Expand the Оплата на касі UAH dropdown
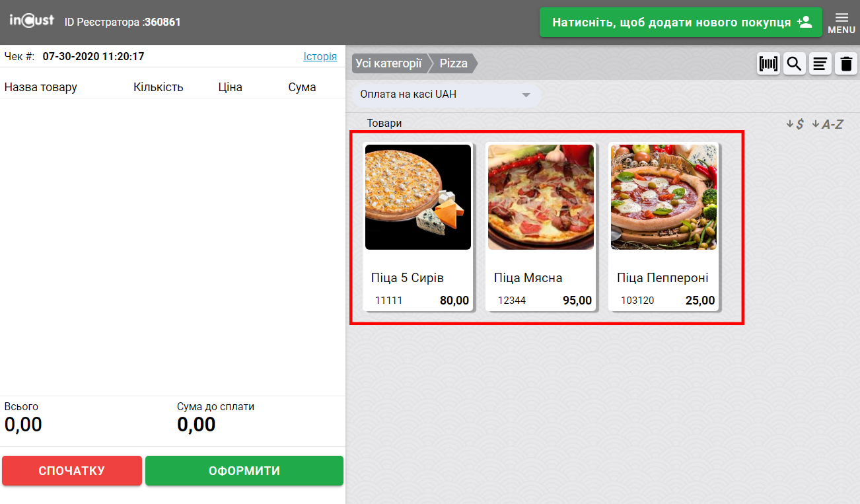Image resolution: width=860 pixels, height=504 pixels. point(446,94)
